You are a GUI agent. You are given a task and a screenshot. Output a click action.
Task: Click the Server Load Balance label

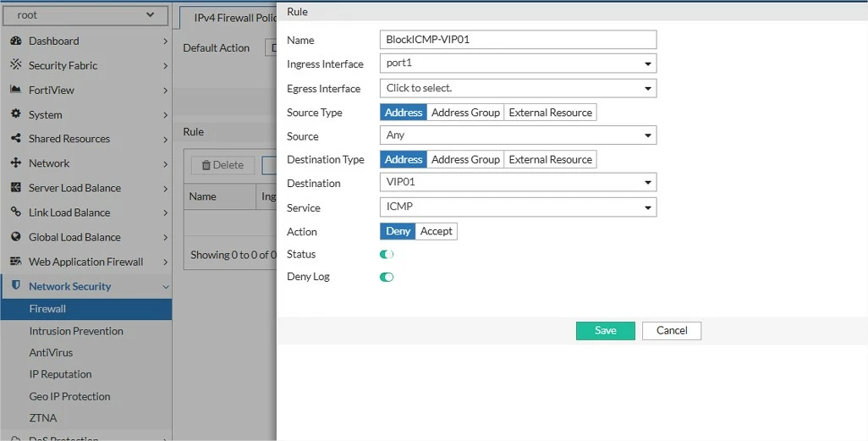pyautogui.click(x=74, y=189)
